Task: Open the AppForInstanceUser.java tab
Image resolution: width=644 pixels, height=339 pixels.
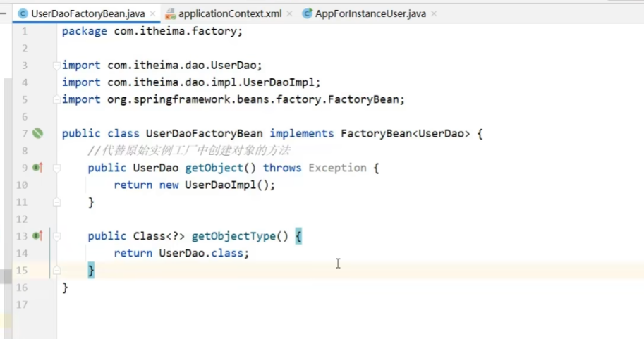Action: (x=370, y=13)
